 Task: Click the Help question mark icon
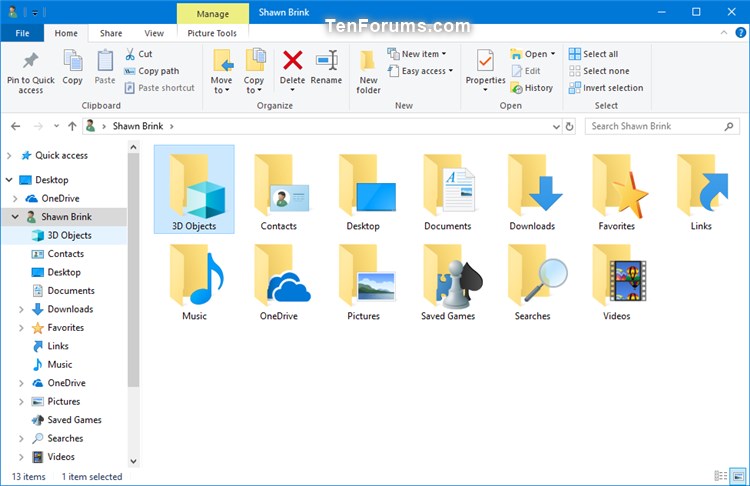tap(740, 33)
